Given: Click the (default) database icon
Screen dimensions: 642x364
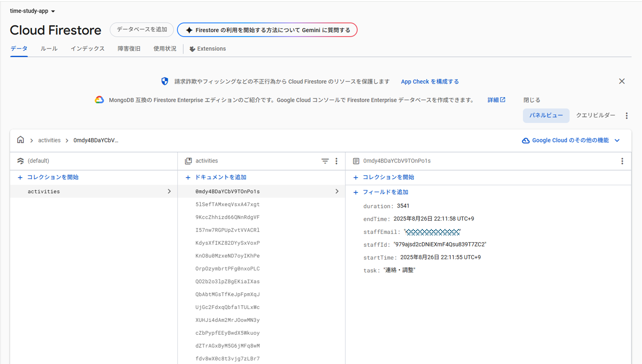Looking at the screenshot, I should (20, 161).
